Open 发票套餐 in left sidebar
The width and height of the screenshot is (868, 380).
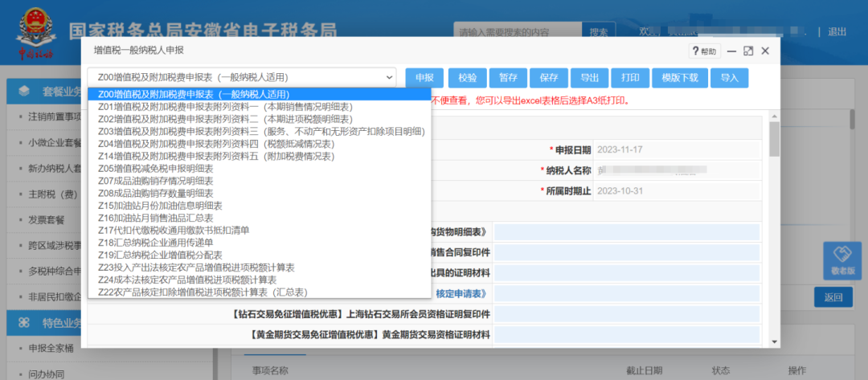click(x=46, y=220)
